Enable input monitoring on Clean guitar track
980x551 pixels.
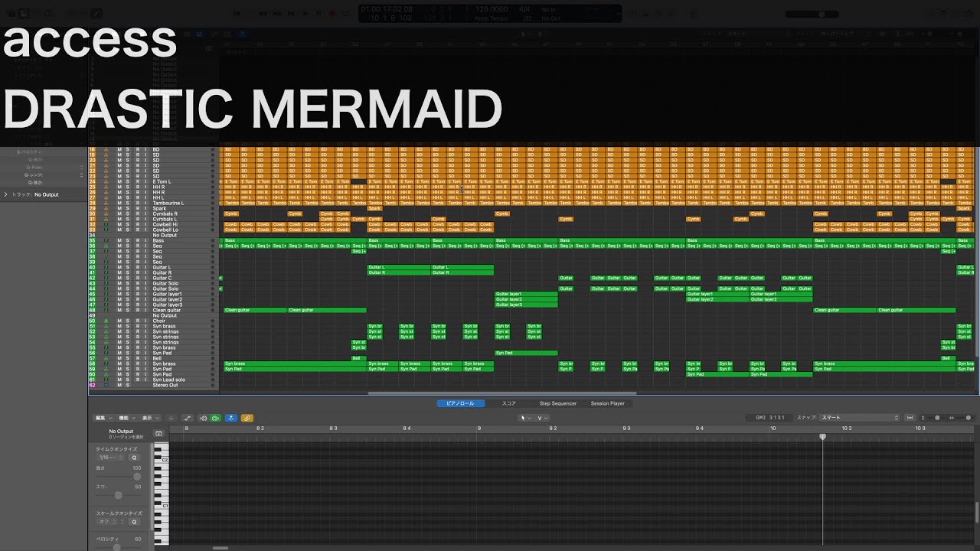pos(145,310)
